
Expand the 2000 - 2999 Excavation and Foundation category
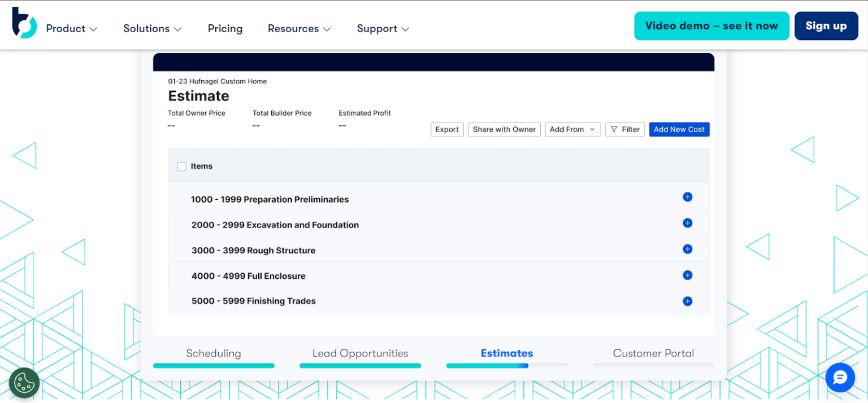pyautogui.click(x=687, y=222)
